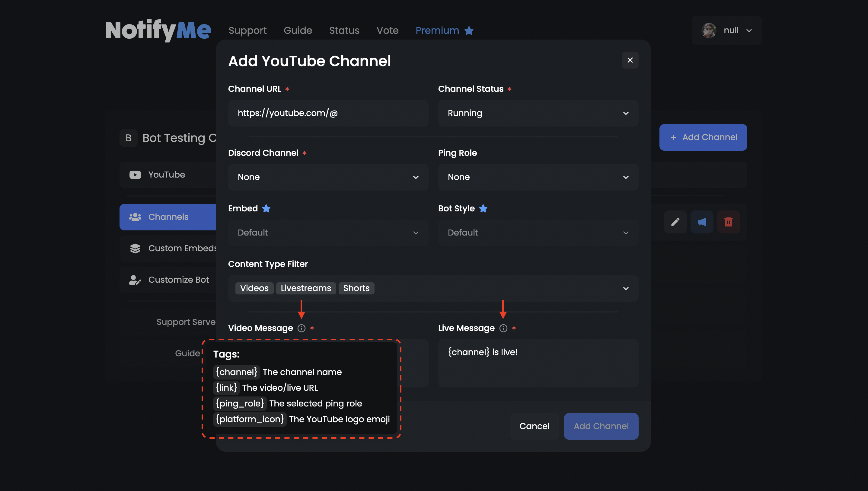The width and height of the screenshot is (868, 491).
Task: Open the Channel Status dropdown
Action: [x=538, y=113]
